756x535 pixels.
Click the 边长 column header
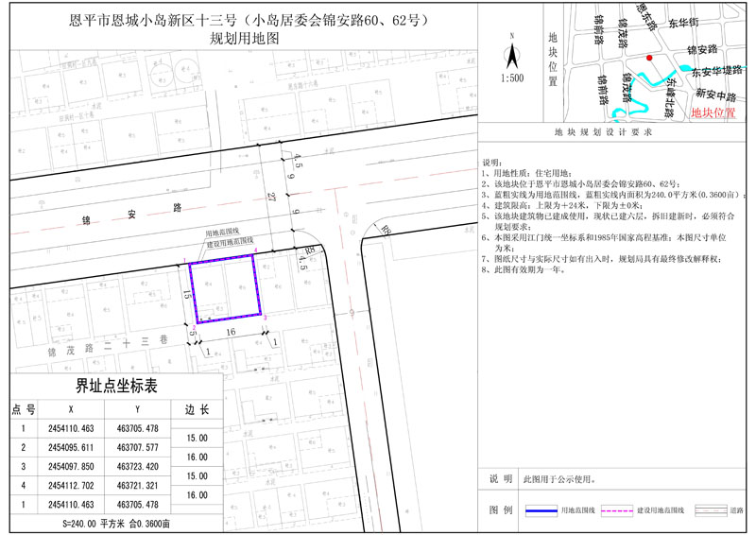pos(197,409)
